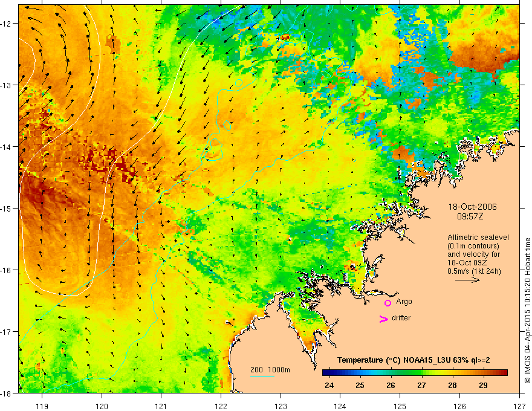The image size is (532, 411).
Task: Click the '18-Oct-2006' date text
Action: coord(472,207)
